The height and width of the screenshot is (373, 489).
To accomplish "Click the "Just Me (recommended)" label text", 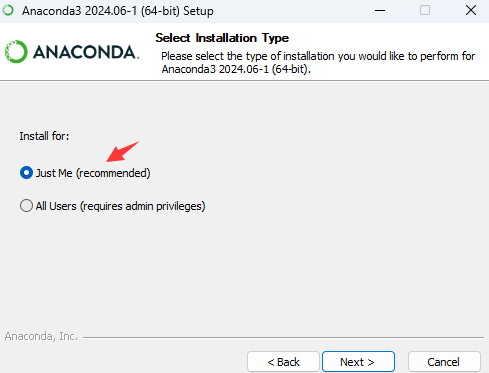I will click(x=93, y=173).
